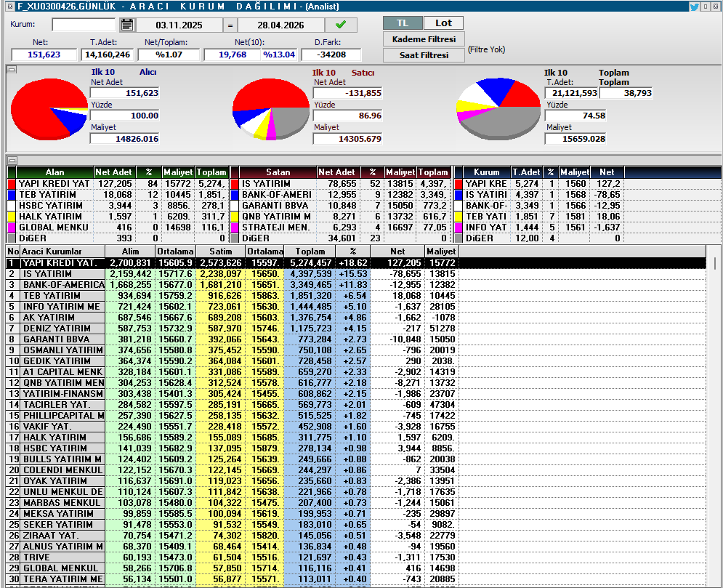Sort the Araci Kurumlar column
Viewport: 723px width, 588px height.
(x=62, y=251)
